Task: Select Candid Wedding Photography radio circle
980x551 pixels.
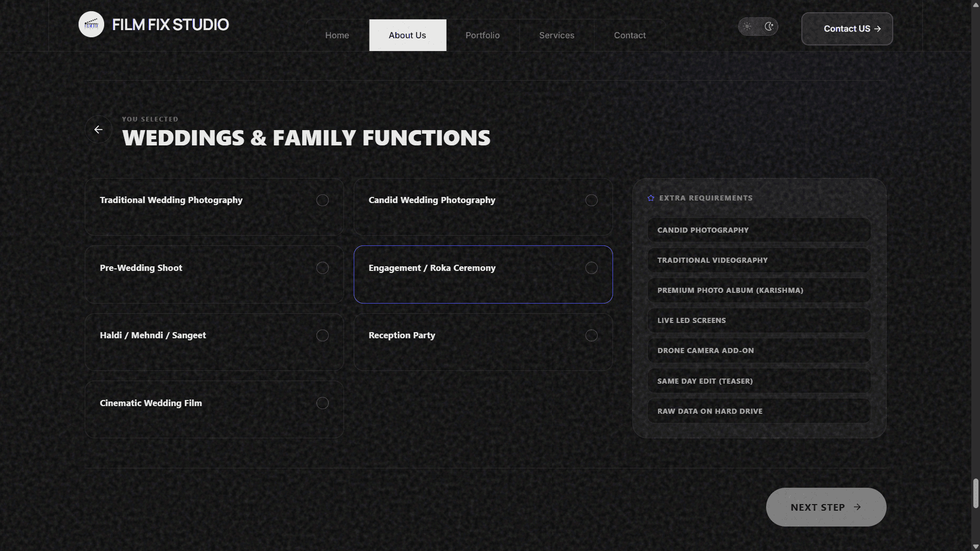Action: tap(591, 201)
